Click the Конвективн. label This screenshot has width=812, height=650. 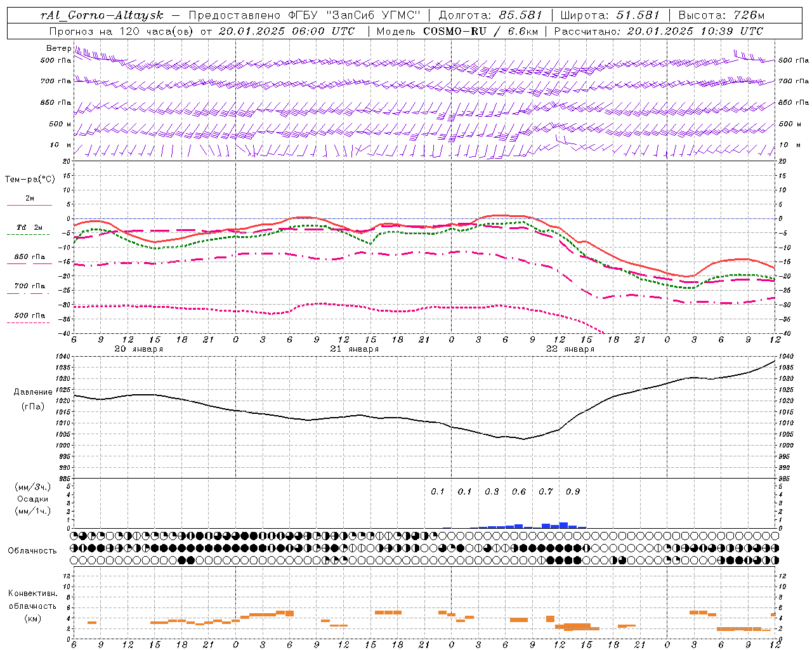(x=33, y=594)
